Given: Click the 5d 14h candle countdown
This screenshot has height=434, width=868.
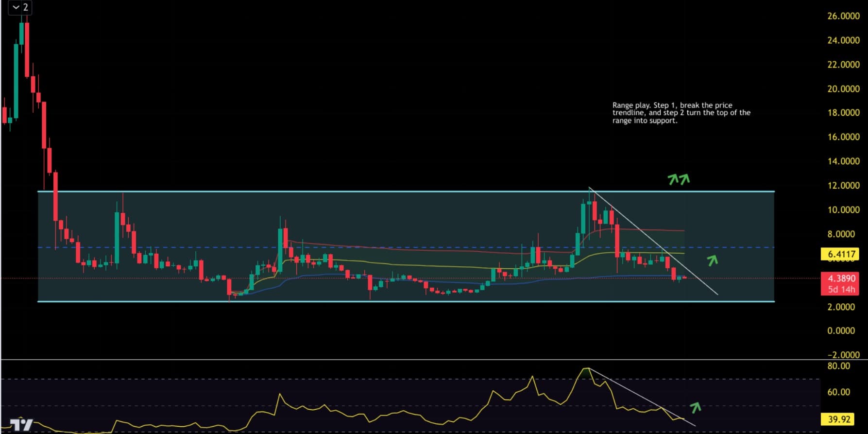Looking at the screenshot, I should point(842,290).
